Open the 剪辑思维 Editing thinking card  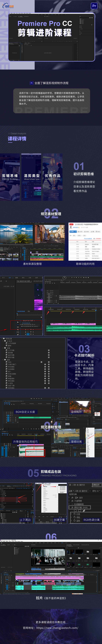10,177
